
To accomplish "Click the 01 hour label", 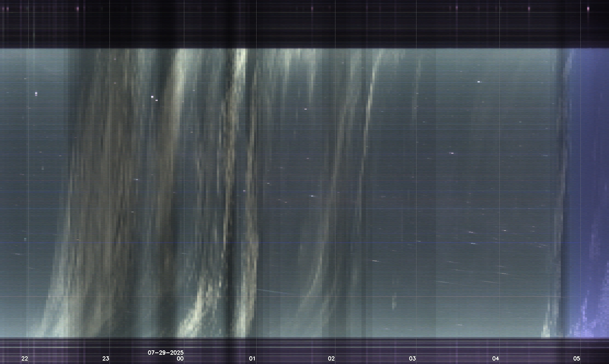I will (252, 358).
